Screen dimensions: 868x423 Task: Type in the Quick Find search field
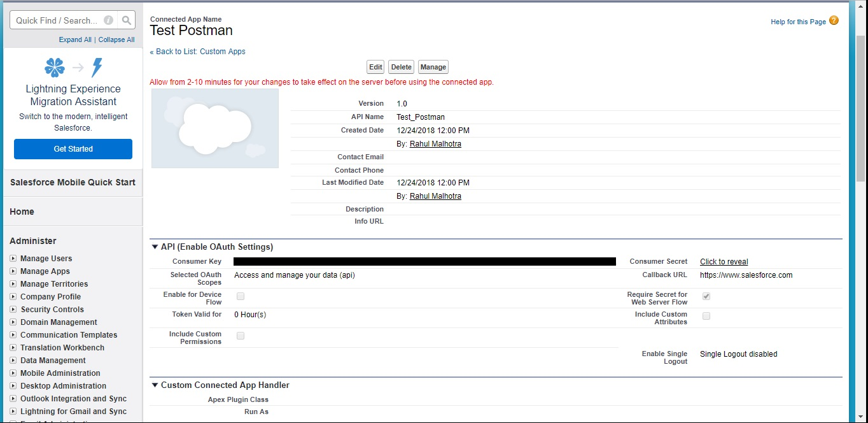57,20
